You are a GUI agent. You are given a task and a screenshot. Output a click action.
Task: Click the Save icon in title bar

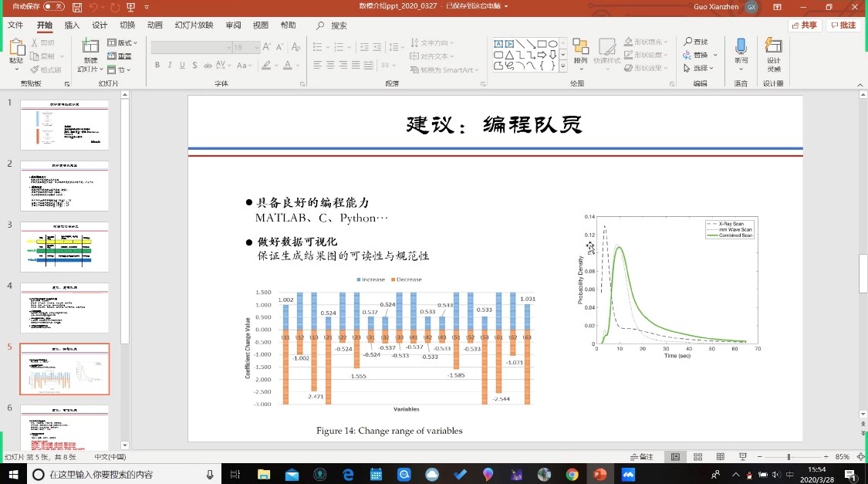pyautogui.click(x=77, y=7)
